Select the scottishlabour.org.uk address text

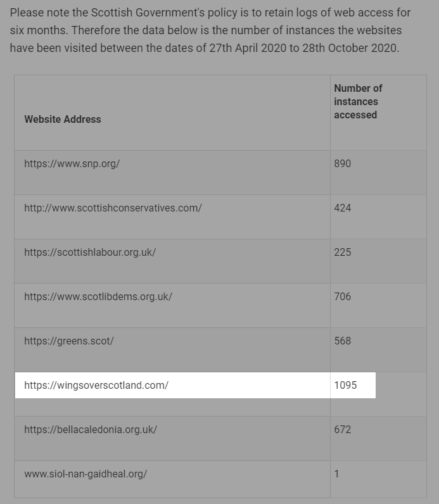[90, 253]
